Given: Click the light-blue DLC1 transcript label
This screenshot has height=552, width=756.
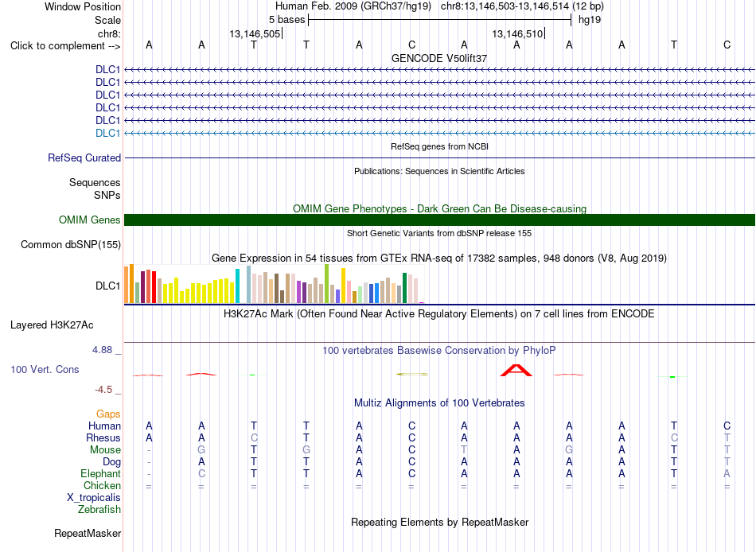Looking at the screenshot, I should click(107, 133).
